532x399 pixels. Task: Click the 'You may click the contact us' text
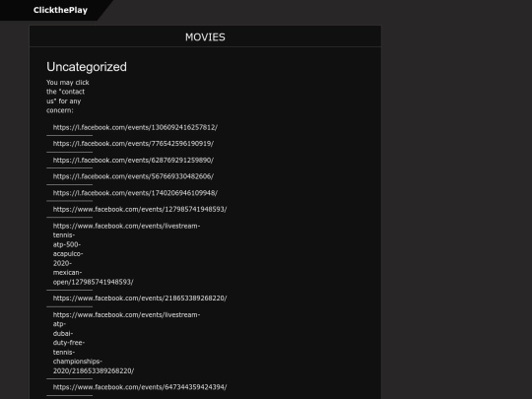pyautogui.click(x=68, y=97)
